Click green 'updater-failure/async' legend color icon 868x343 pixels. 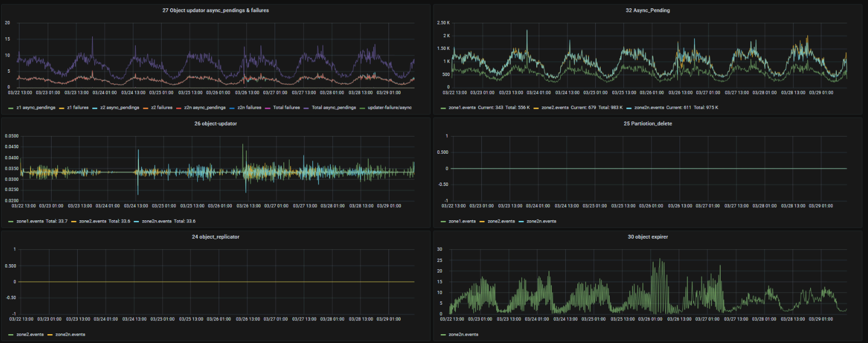click(x=363, y=107)
